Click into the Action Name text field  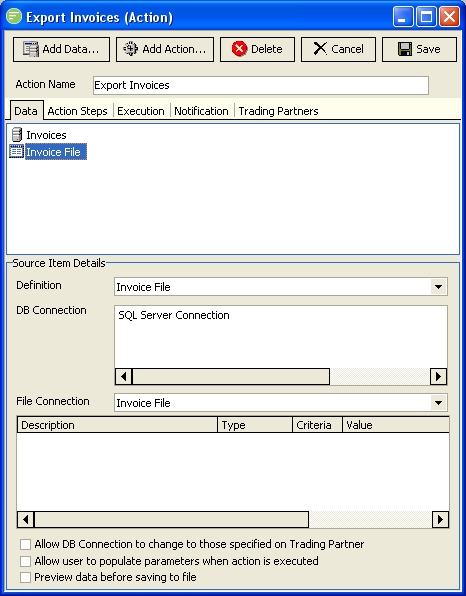tap(261, 85)
